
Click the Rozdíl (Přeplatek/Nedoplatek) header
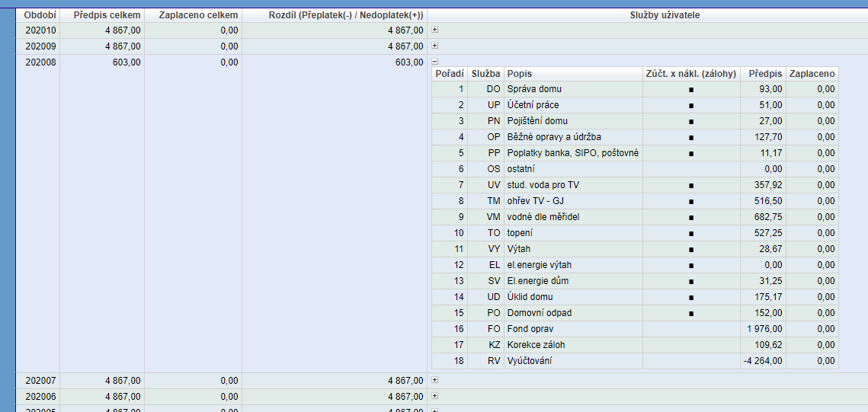click(x=335, y=15)
